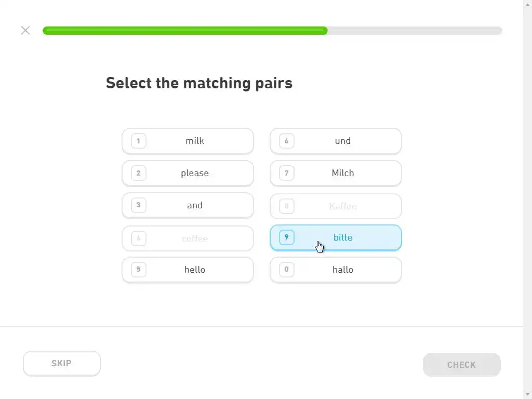Click the number 9 key badge
This screenshot has height=399, width=532.
287,237
